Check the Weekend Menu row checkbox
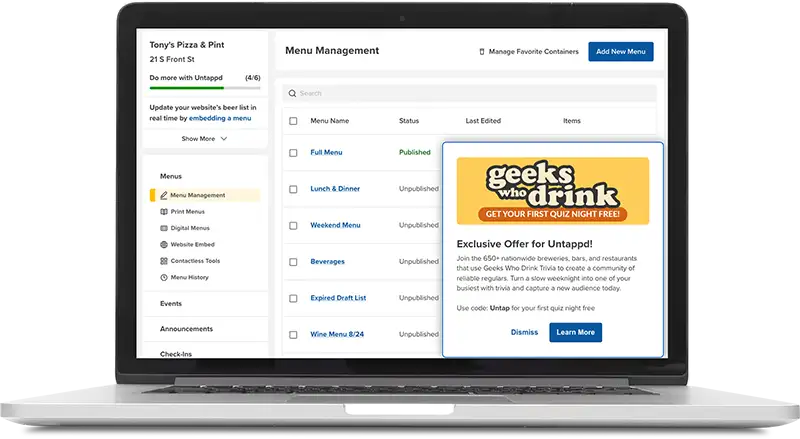This screenshot has height=439, width=800. [293, 226]
